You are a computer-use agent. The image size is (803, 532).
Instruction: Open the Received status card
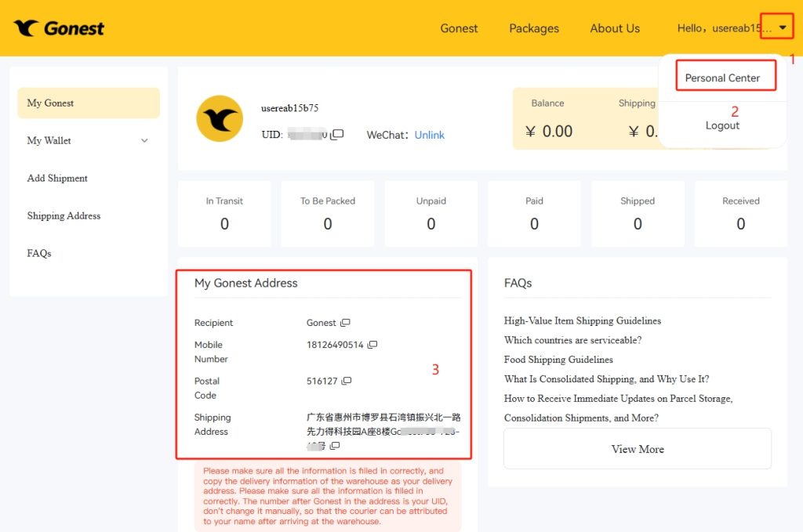click(x=741, y=214)
